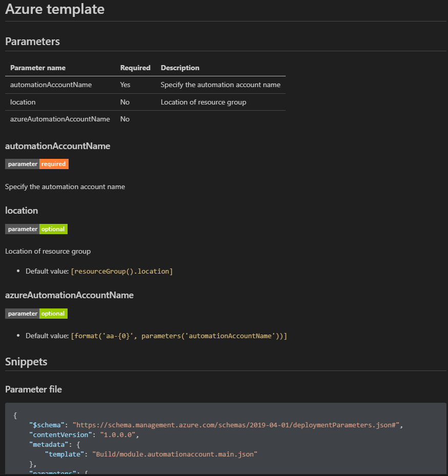Screen dimensions: 448x476
Task: Open the Snippets section heading
Action: (x=26, y=361)
